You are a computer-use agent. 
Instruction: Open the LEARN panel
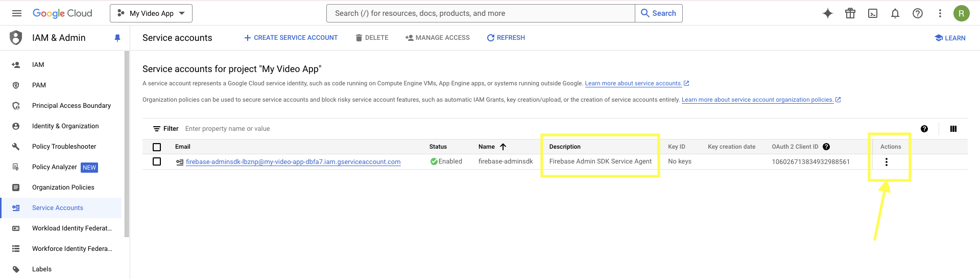pyautogui.click(x=950, y=38)
